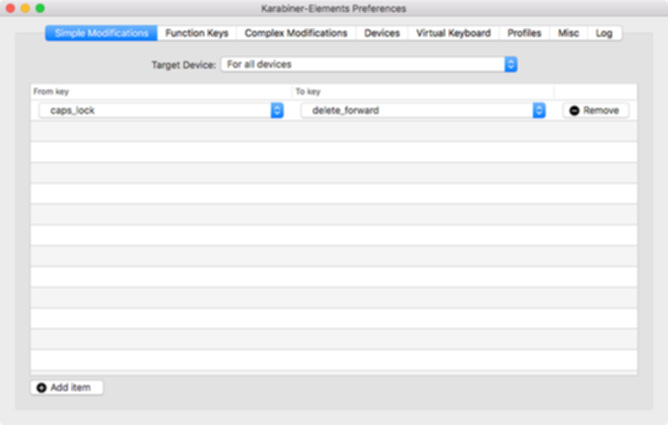
Task: Open the Profiles tab
Action: click(524, 33)
